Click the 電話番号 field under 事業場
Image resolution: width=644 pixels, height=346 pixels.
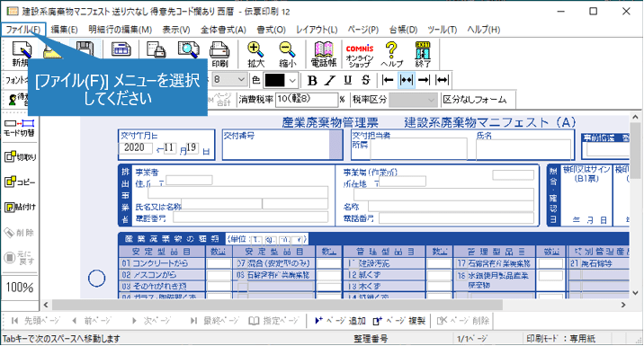(x=456, y=218)
